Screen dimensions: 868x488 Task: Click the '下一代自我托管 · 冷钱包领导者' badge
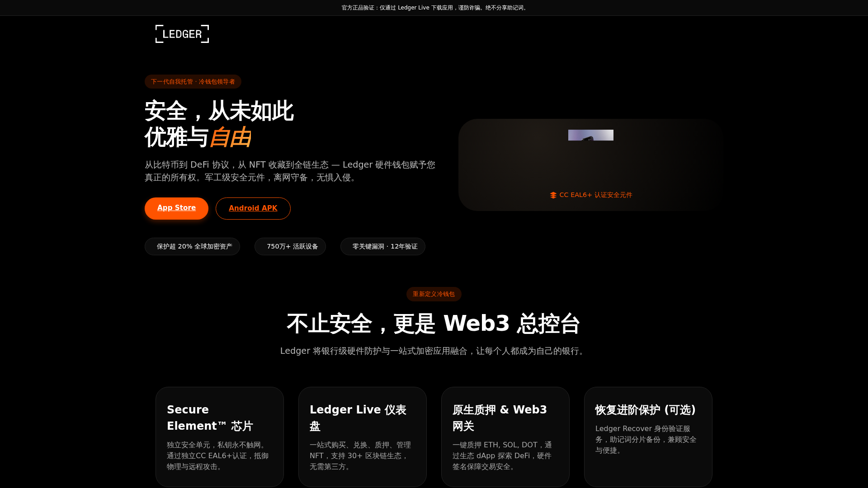(x=193, y=82)
